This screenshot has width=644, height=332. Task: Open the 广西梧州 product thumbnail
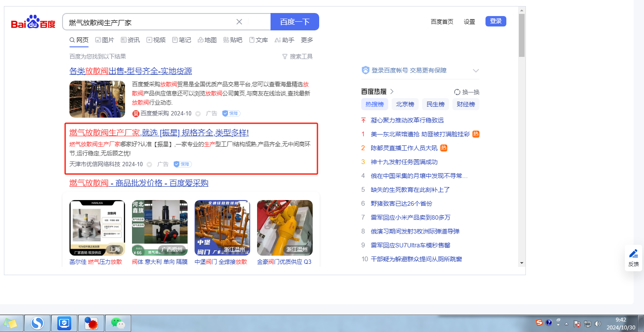[160, 228]
